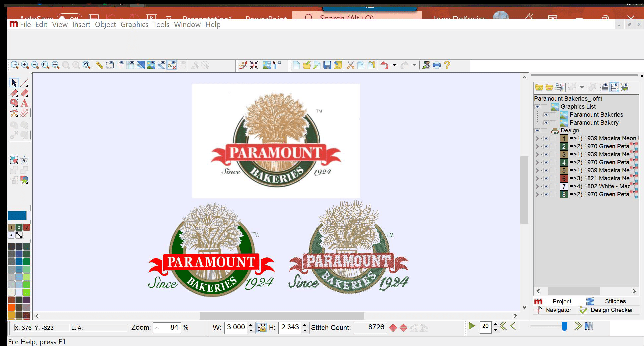Toggle visibility of Paramount Bakeries graphic
Screen dimensions: 644x346
click(x=547, y=115)
